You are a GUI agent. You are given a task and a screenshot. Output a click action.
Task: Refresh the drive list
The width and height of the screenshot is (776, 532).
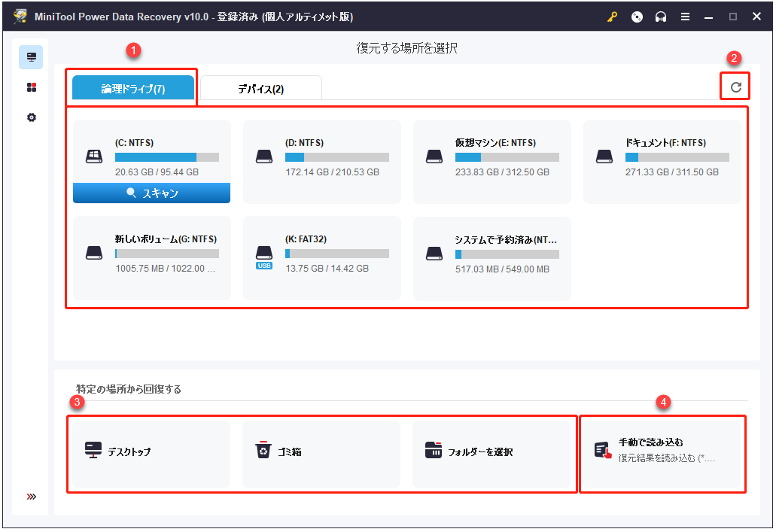click(736, 87)
